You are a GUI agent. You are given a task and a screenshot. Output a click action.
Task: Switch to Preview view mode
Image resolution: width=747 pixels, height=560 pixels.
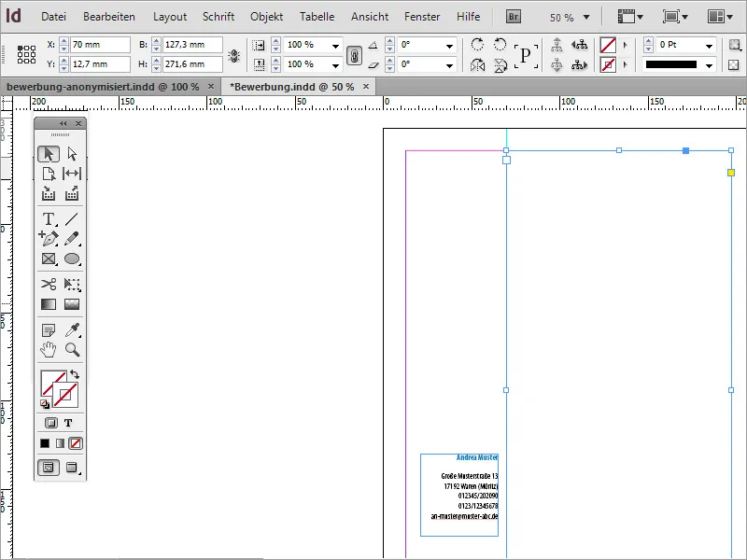click(72, 468)
